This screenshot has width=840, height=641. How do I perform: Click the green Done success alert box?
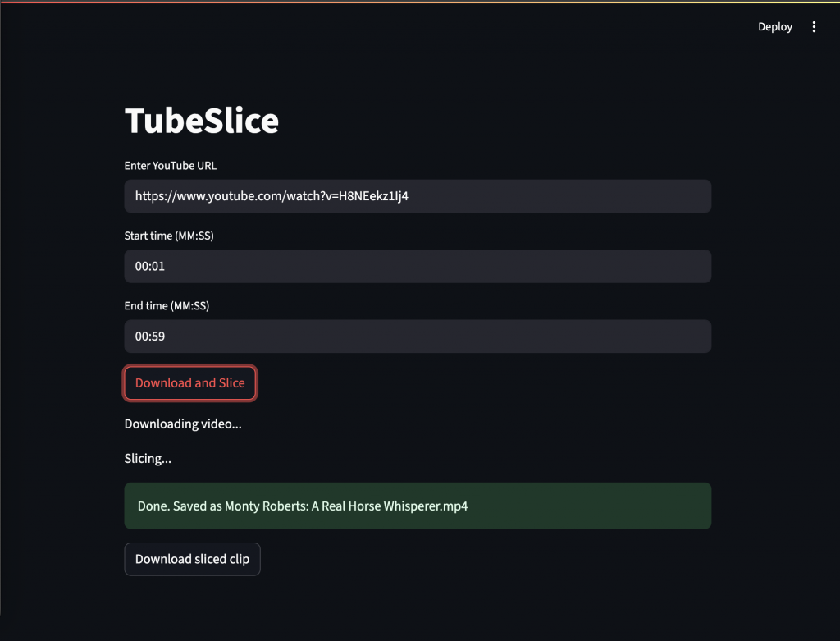click(418, 506)
